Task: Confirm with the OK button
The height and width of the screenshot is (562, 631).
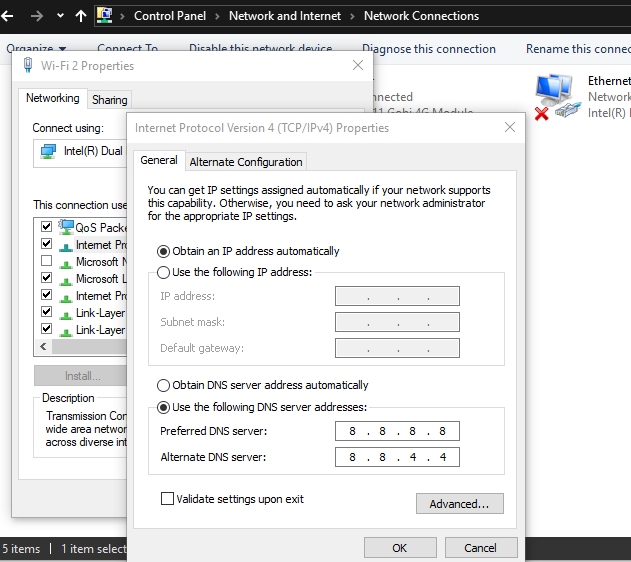Action: coord(400,548)
